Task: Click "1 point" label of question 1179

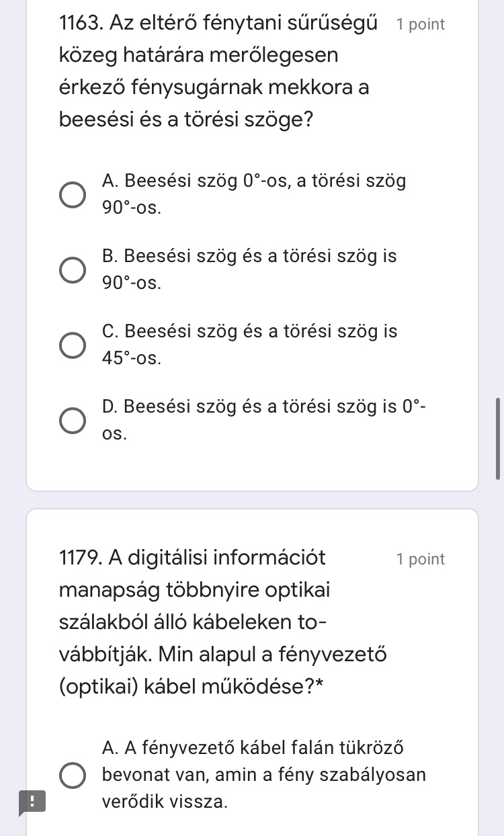Action: (x=420, y=559)
